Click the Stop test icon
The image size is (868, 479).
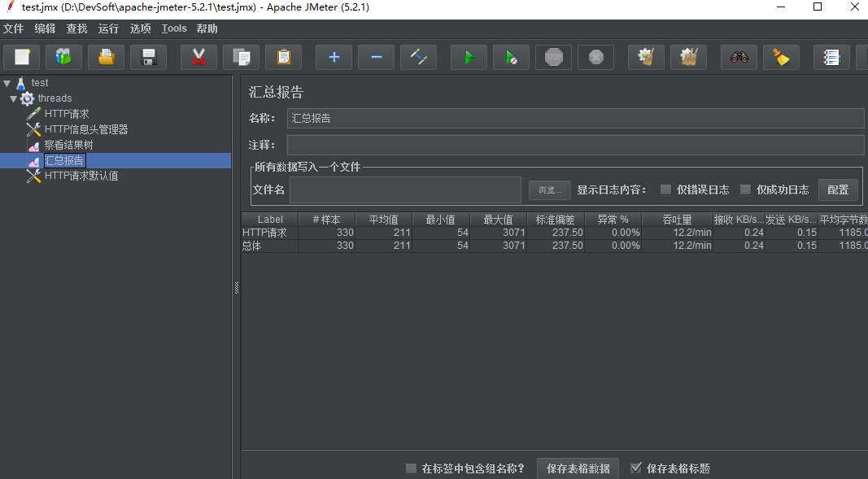553,57
